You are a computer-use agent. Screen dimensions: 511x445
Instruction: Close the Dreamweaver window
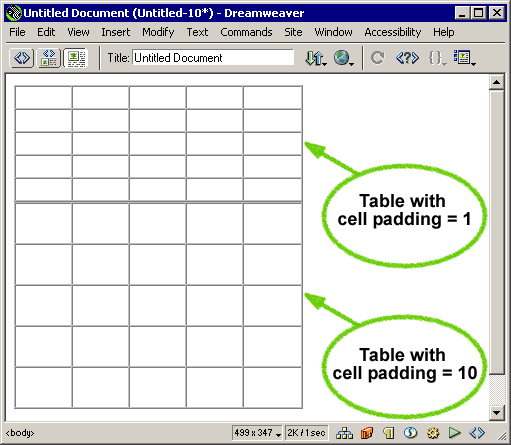point(497,13)
